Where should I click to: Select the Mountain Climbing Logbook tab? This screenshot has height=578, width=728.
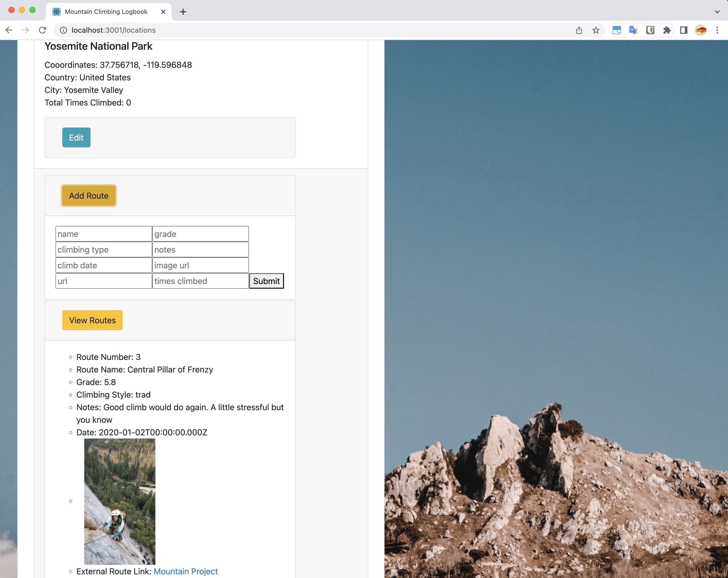106,12
